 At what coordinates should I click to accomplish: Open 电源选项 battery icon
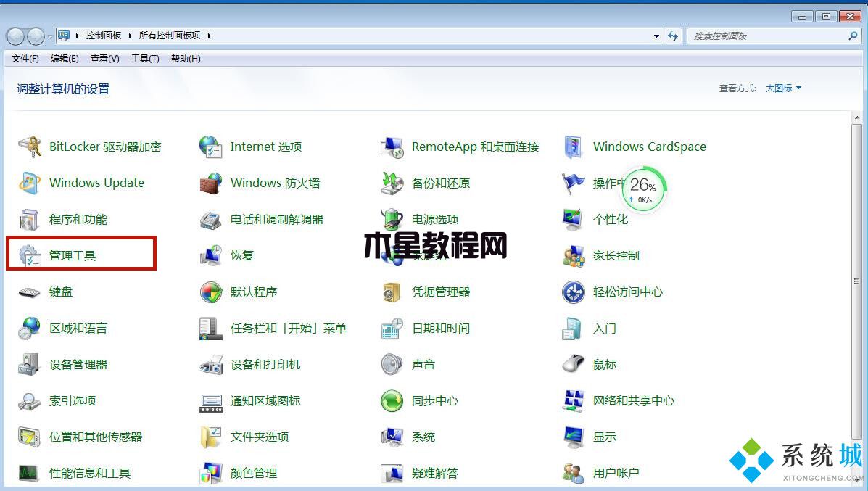[392, 219]
